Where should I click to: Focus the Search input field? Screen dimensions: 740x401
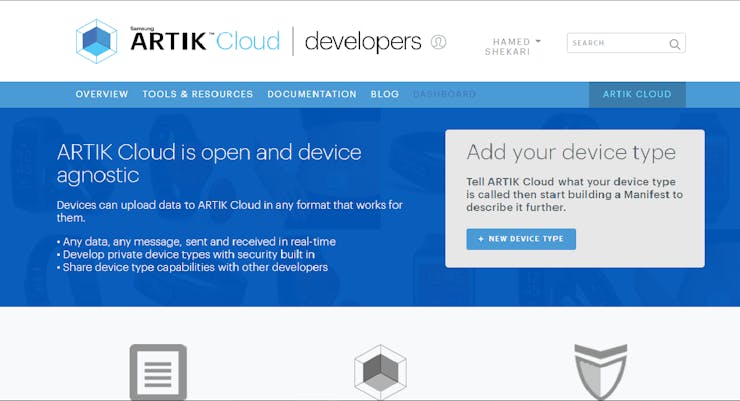pyautogui.click(x=626, y=43)
